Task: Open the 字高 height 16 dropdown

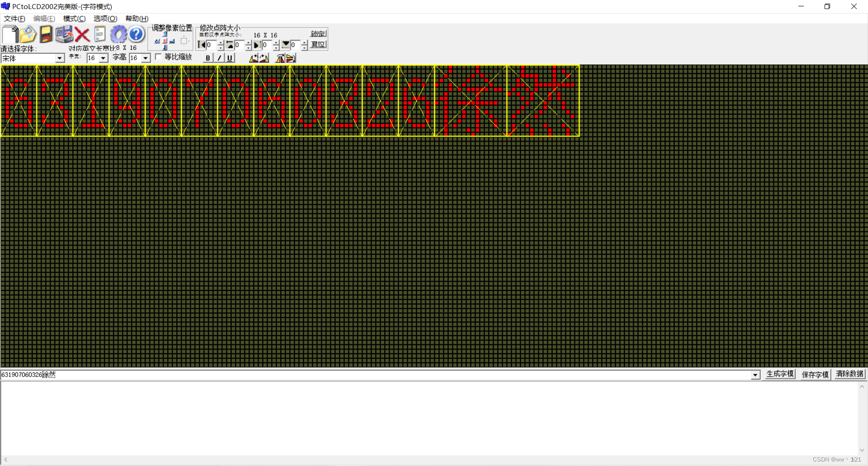Action: tap(146, 58)
